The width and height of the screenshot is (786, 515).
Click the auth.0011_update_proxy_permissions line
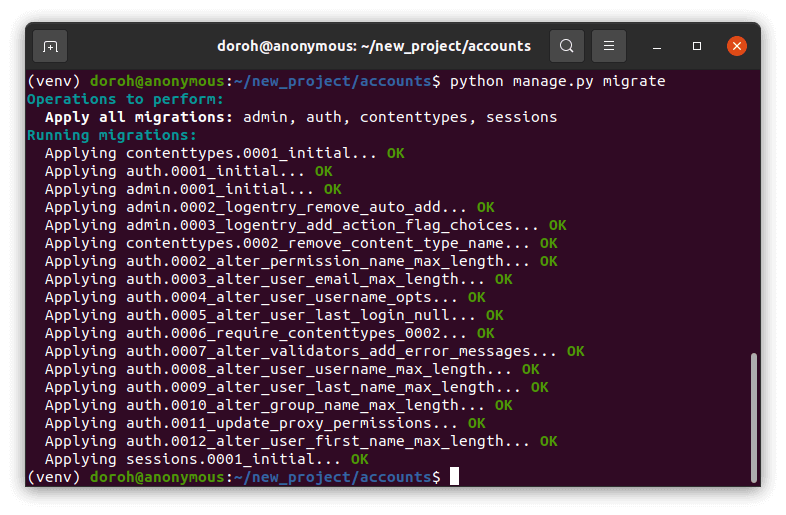251,423
